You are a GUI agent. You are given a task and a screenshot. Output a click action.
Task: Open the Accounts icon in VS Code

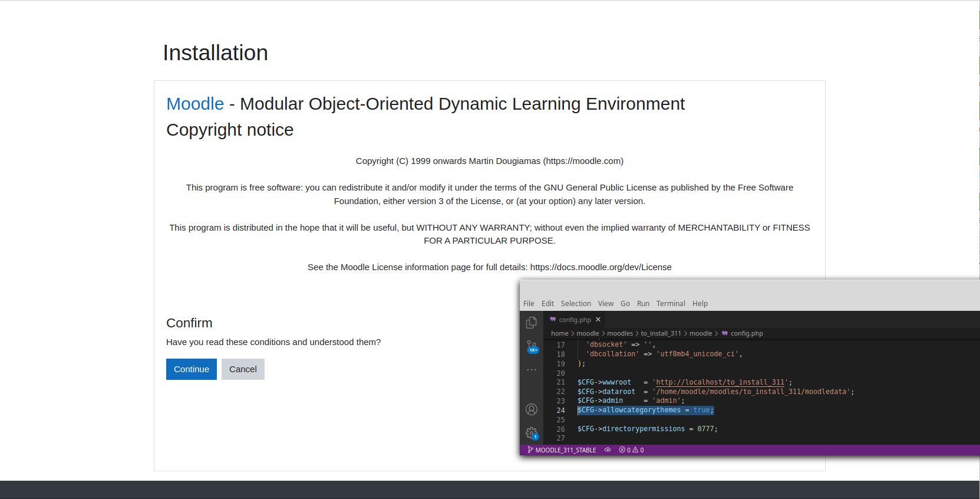tap(532, 409)
